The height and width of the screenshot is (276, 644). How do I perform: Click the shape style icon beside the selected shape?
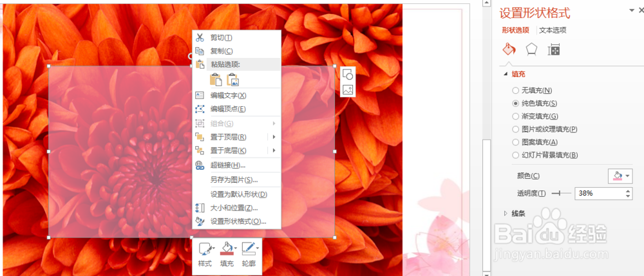[x=348, y=74]
